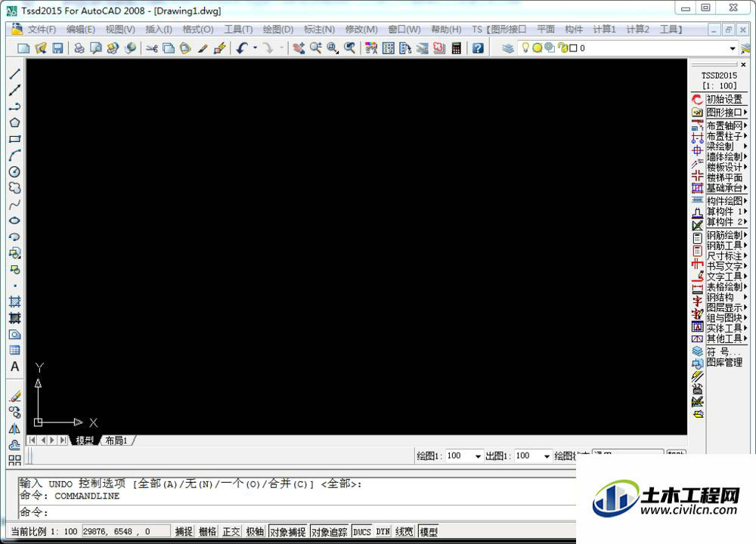Select the Table tool
Image resolution: width=756 pixels, height=544 pixels.
tap(15, 351)
